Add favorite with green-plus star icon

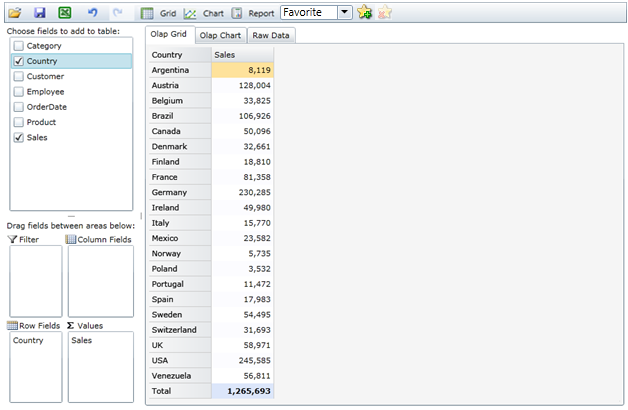tap(365, 13)
